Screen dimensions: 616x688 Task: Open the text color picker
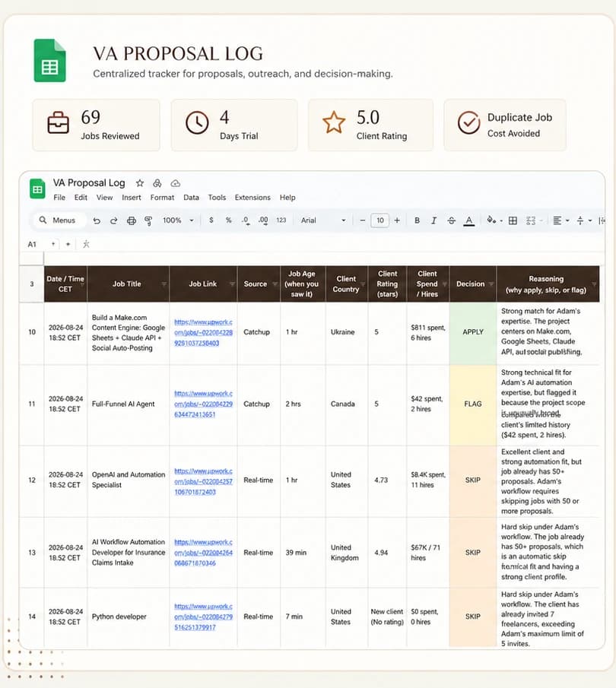[469, 220]
